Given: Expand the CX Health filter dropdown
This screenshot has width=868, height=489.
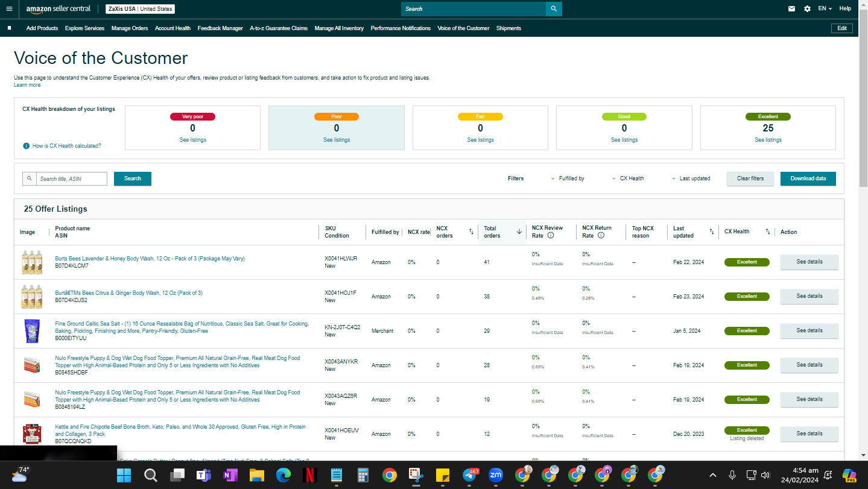Looking at the screenshot, I should click(628, 178).
